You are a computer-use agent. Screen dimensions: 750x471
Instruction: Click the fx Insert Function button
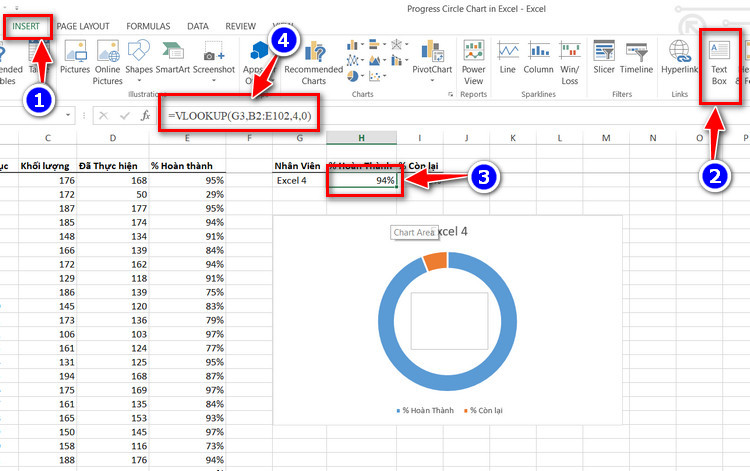coord(146,116)
